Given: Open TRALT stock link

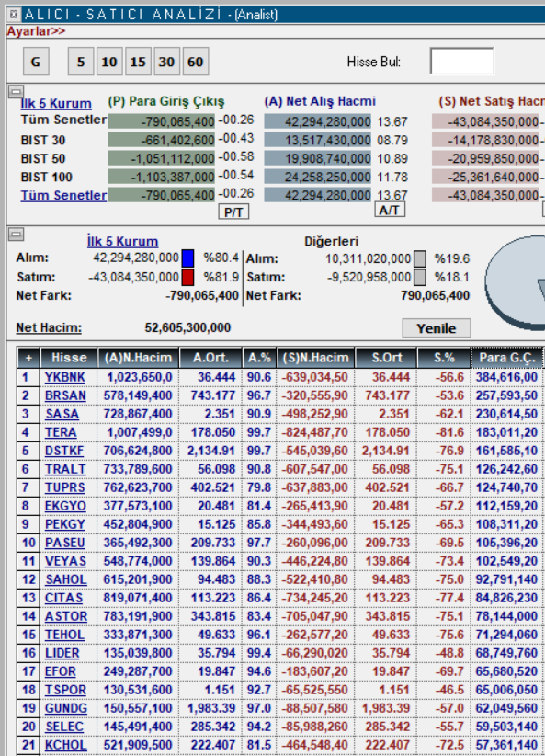Looking at the screenshot, I should (65, 469).
